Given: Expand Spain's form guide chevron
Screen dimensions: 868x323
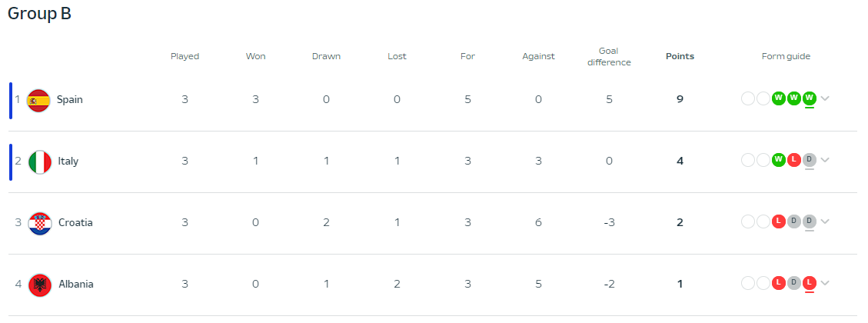Looking at the screenshot, I should click(825, 98).
